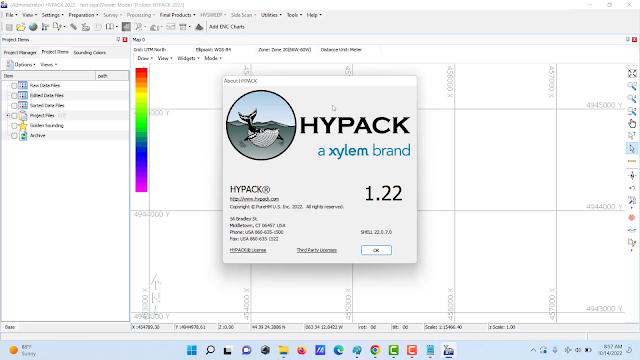This screenshot has height=360, width=640.
Task: Check the Edited Data Files checkbox
Action: pos(14,96)
